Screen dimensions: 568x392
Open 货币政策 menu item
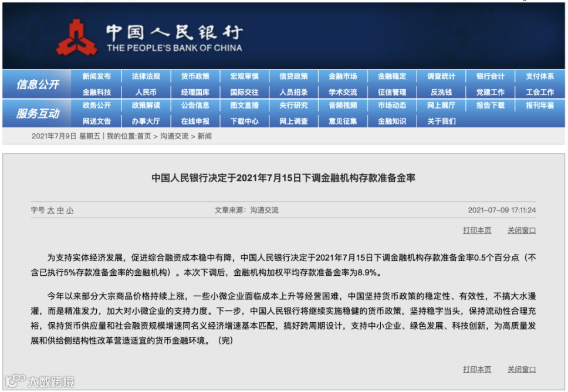tap(195, 76)
